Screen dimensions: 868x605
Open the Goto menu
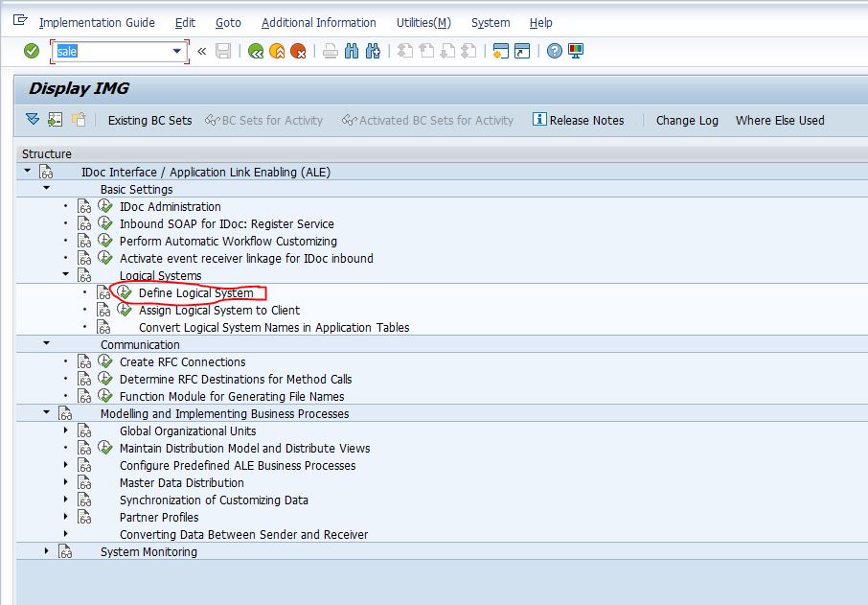(x=229, y=22)
